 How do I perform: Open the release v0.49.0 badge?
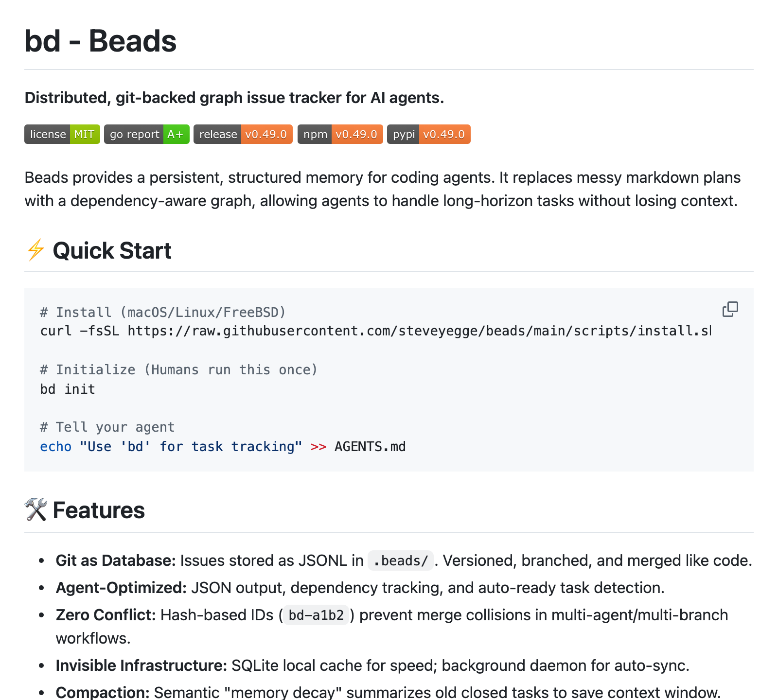(x=243, y=134)
